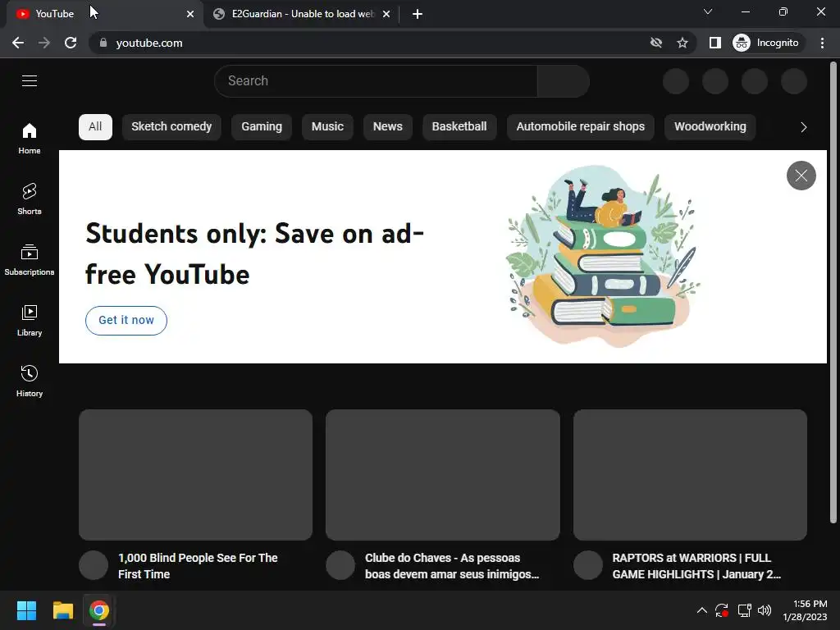
Task: Dismiss the student promo banner
Action: pos(801,176)
